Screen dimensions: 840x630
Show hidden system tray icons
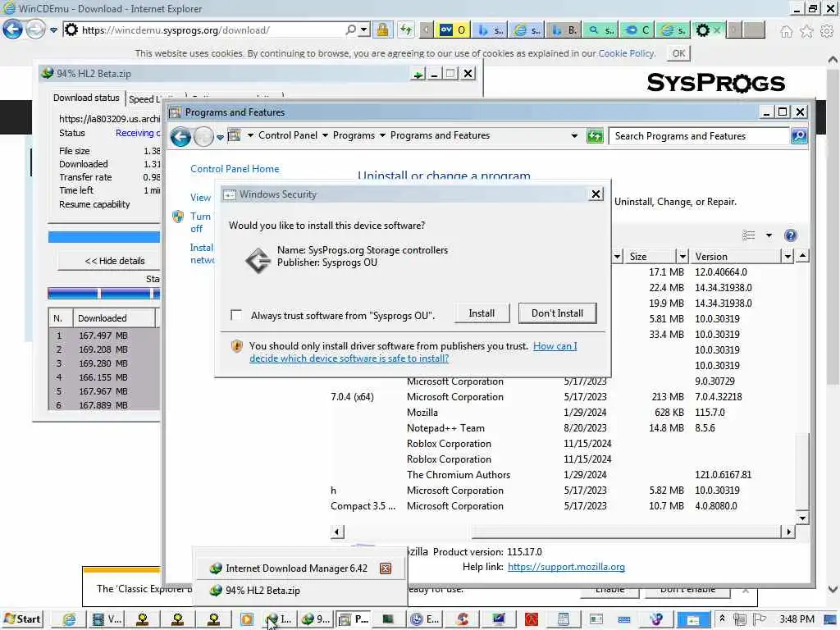pyautogui.click(x=722, y=619)
